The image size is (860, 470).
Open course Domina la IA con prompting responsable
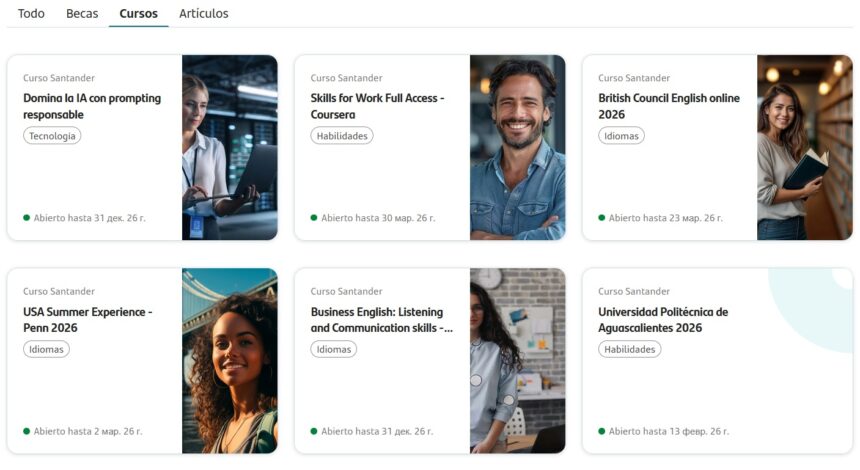click(x=92, y=106)
